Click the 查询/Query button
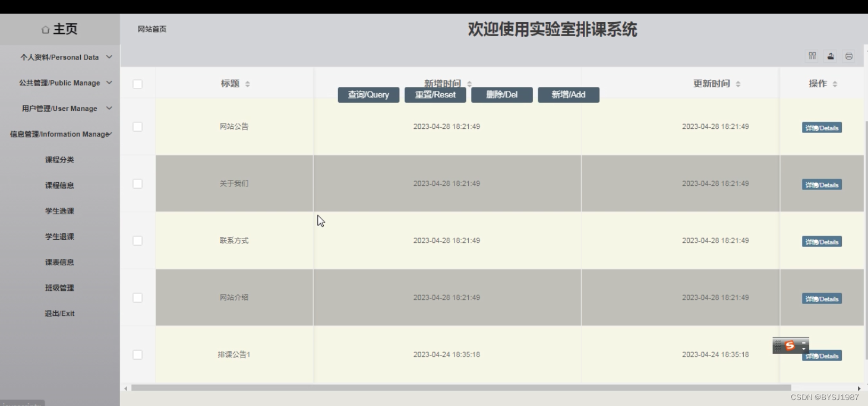 click(368, 95)
